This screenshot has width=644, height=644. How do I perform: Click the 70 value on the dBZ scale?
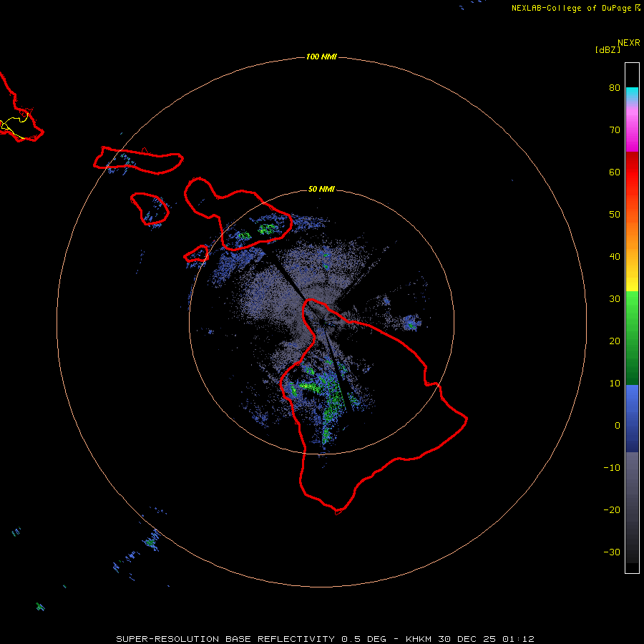pos(615,130)
